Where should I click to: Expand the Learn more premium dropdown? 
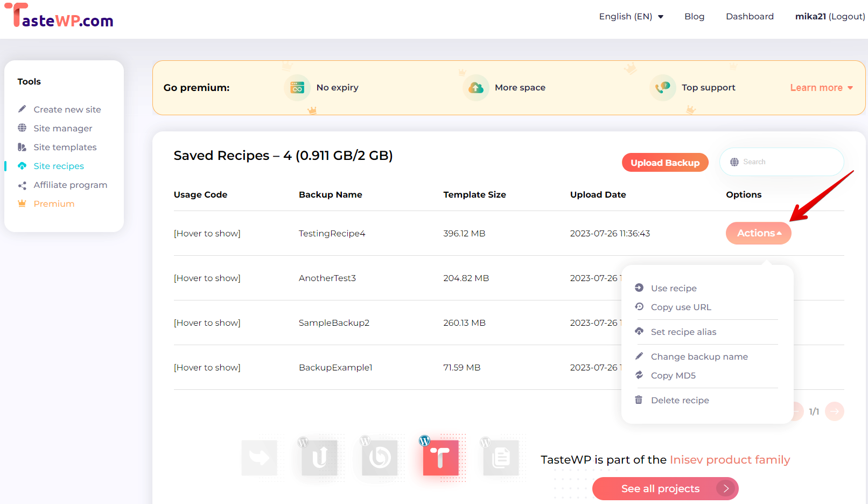click(x=821, y=88)
